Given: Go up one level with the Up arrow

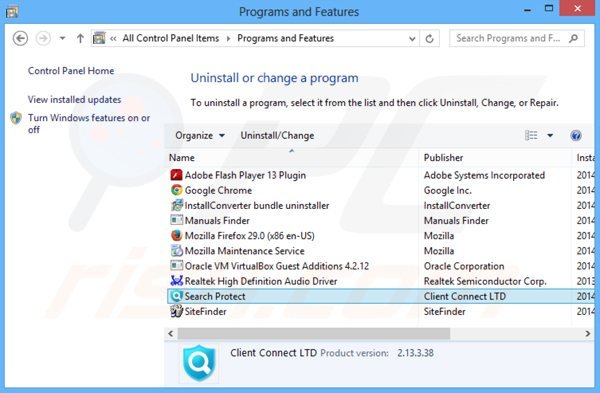Looking at the screenshot, I should 80,38.
